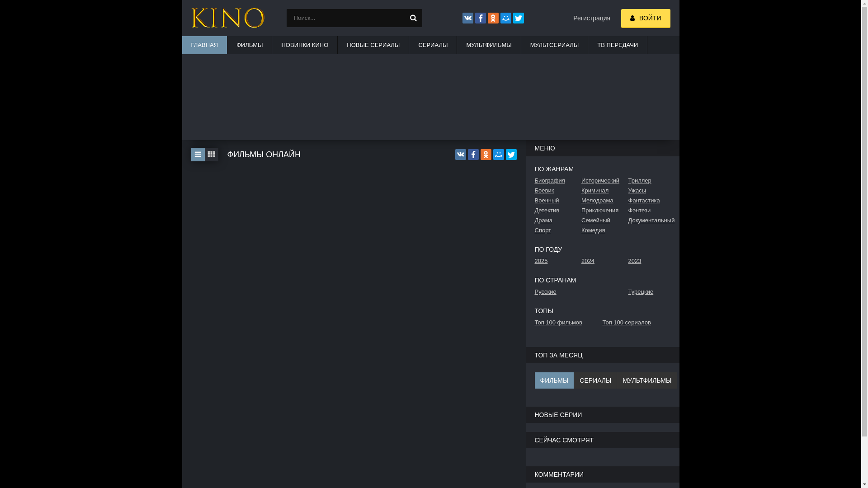This screenshot has height=488, width=868.
Task: Open the Триллер genre link
Action: pos(639,181)
